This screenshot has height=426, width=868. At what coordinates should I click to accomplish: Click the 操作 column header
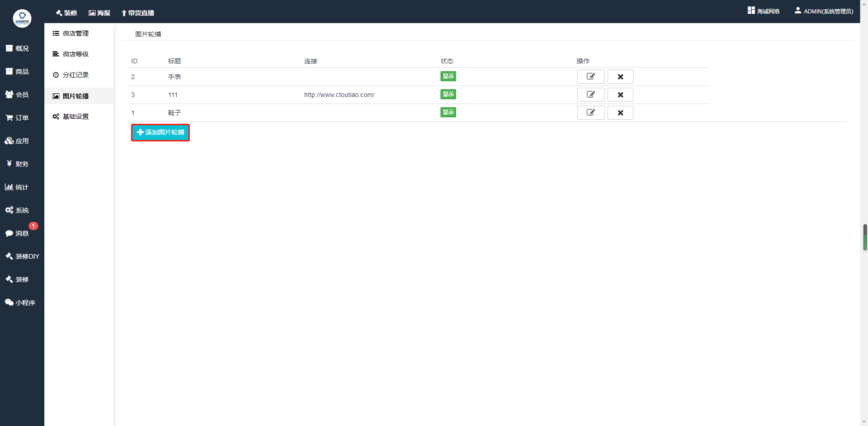[x=583, y=61]
